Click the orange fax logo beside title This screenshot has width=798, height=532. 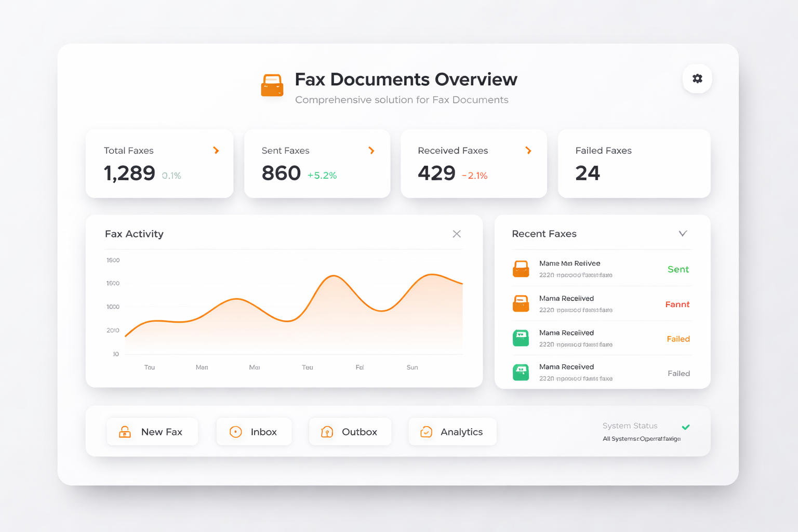pyautogui.click(x=272, y=85)
